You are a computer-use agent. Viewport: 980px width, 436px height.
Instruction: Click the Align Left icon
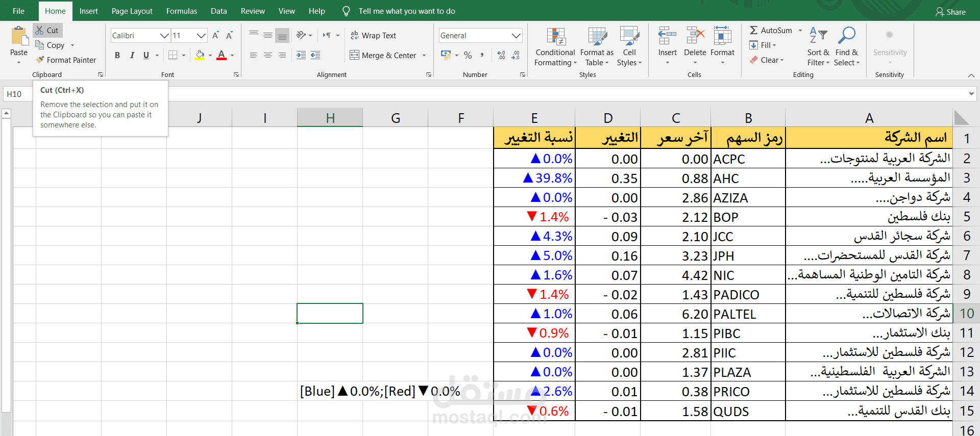[x=254, y=55]
